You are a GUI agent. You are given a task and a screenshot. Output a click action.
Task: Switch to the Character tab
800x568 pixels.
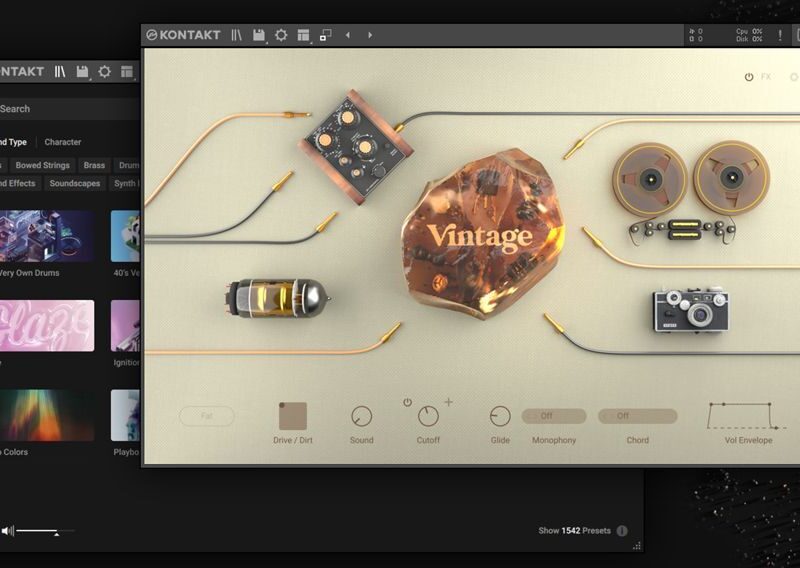pos(63,142)
